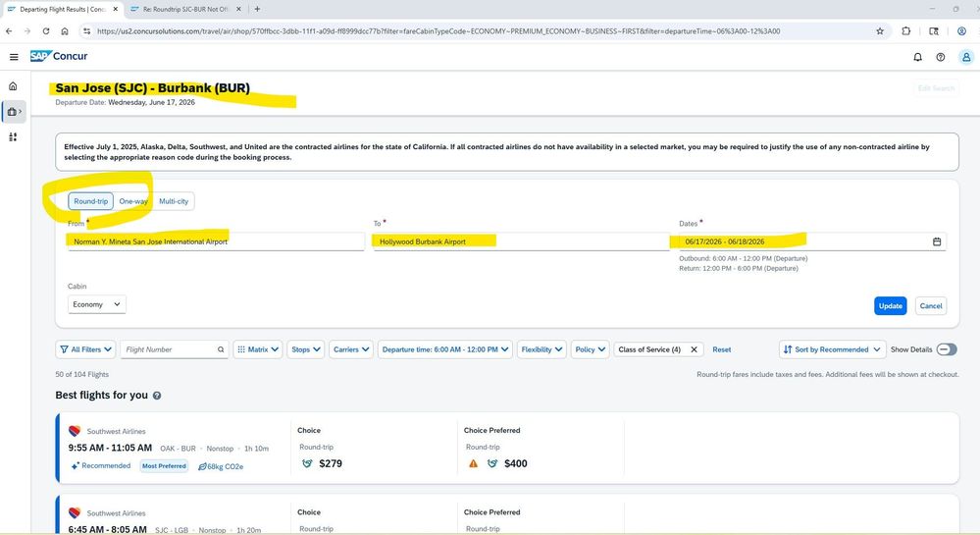Viewport: 980px width, 535px height.
Task: Click the To airport field Hollywood Burbank
Action: (x=521, y=241)
